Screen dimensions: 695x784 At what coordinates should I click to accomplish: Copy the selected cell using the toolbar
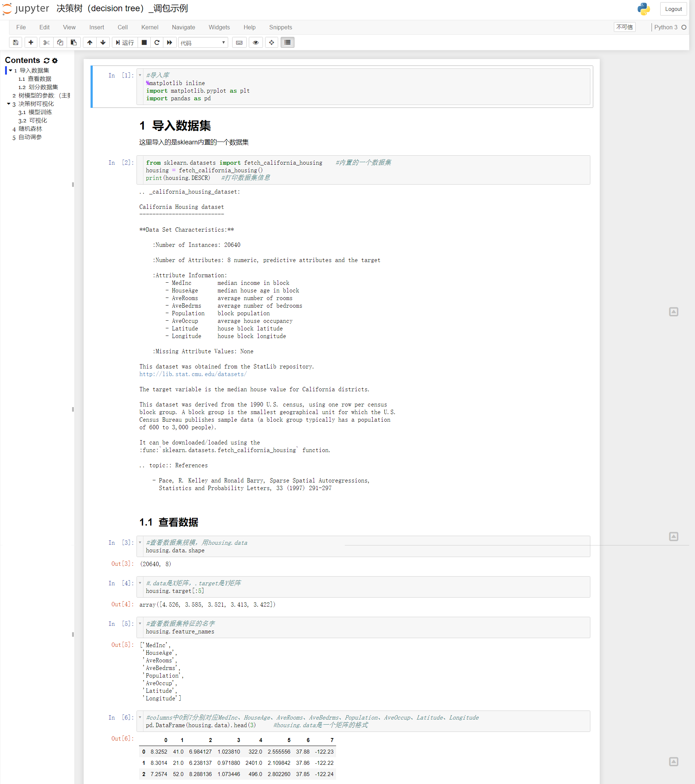tap(60, 43)
